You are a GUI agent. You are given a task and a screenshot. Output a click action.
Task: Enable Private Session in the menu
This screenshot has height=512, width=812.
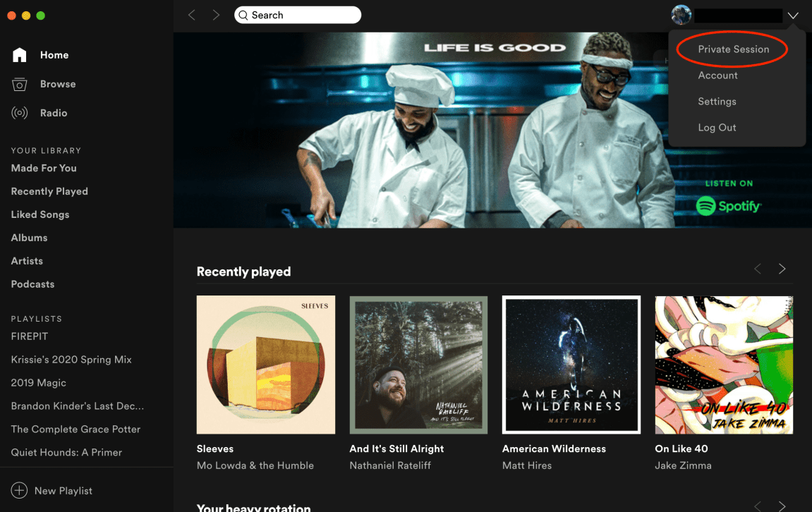[732, 49]
